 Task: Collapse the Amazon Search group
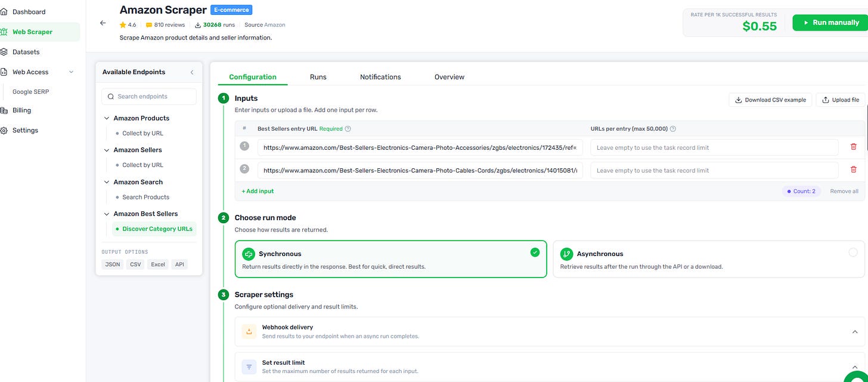pos(107,182)
